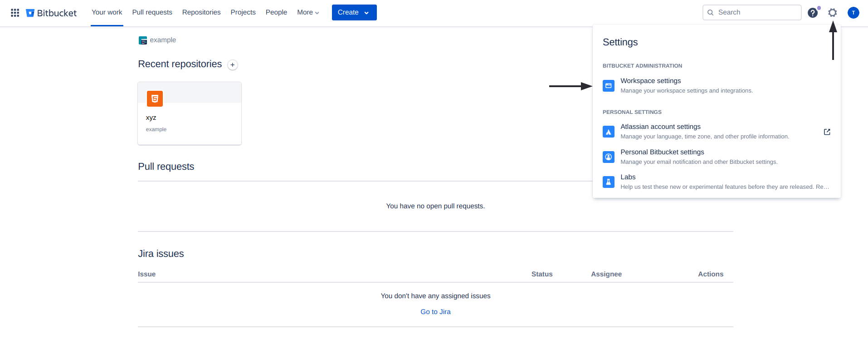Click the Actions column header

(x=711, y=274)
